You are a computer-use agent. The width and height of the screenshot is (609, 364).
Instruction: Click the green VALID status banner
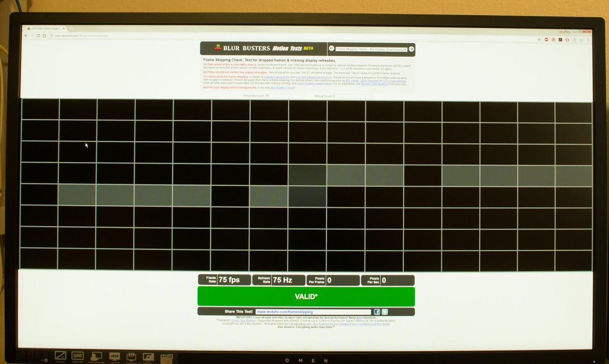[306, 297]
